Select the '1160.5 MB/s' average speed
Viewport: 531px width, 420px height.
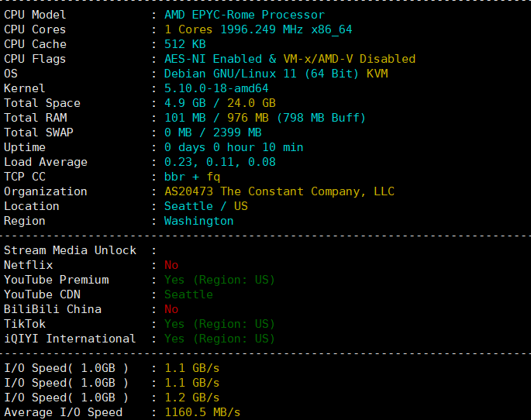pyautogui.click(x=202, y=412)
